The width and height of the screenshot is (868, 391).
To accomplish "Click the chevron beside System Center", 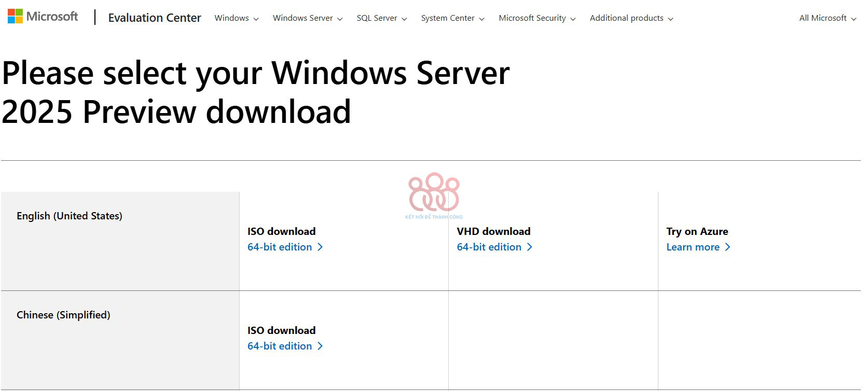I will (x=481, y=19).
